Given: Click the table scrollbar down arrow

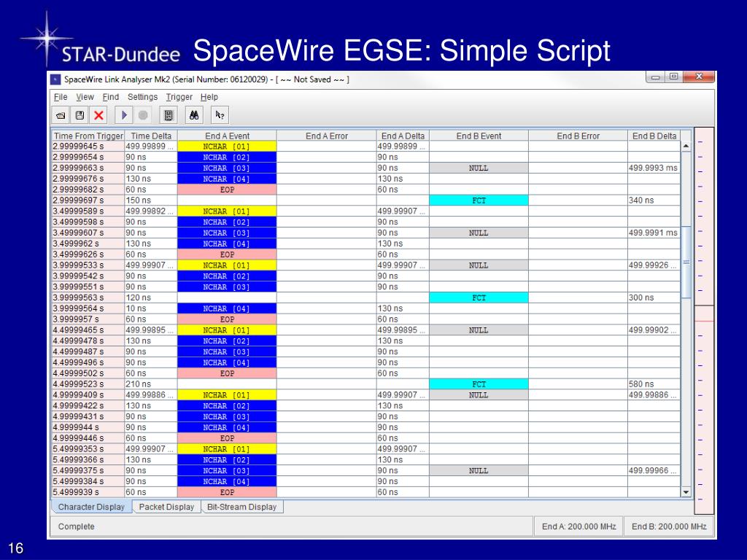Looking at the screenshot, I should [686, 492].
